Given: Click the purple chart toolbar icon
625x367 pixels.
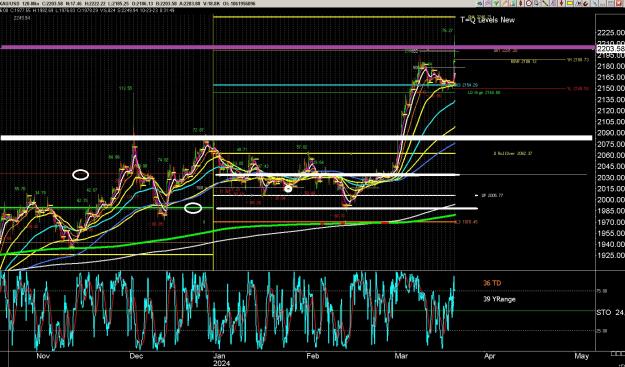Looking at the screenshot, I should (553, 3).
